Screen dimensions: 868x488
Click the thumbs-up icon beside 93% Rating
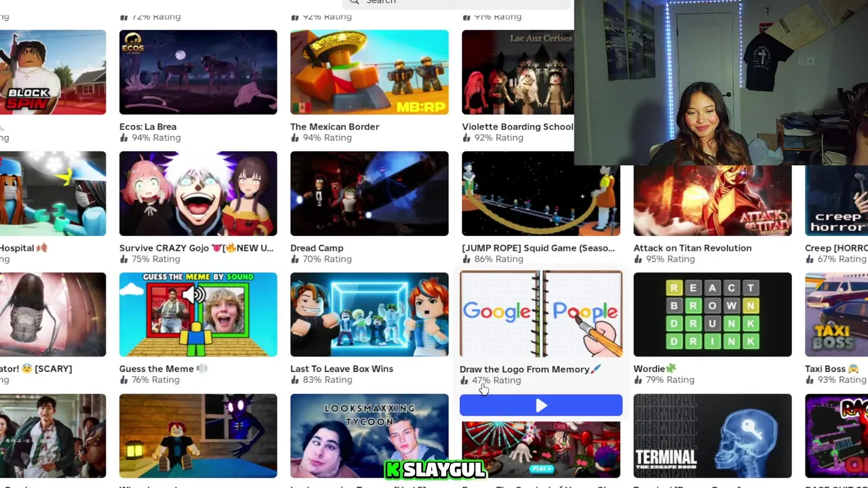(809, 380)
